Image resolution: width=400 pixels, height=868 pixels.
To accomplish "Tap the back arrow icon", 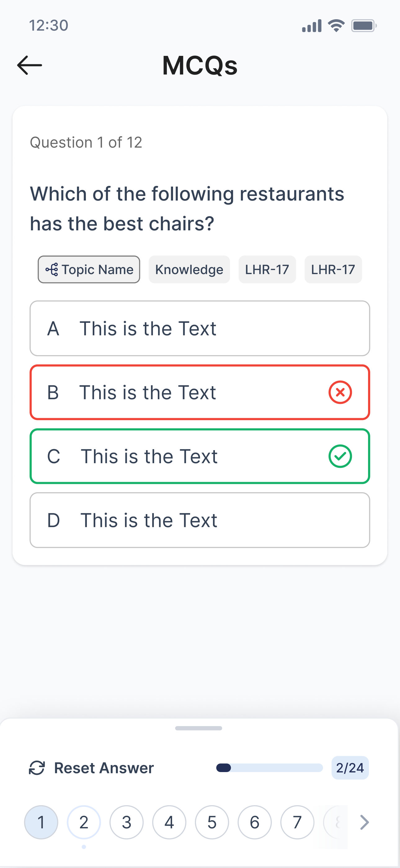I will (x=30, y=66).
